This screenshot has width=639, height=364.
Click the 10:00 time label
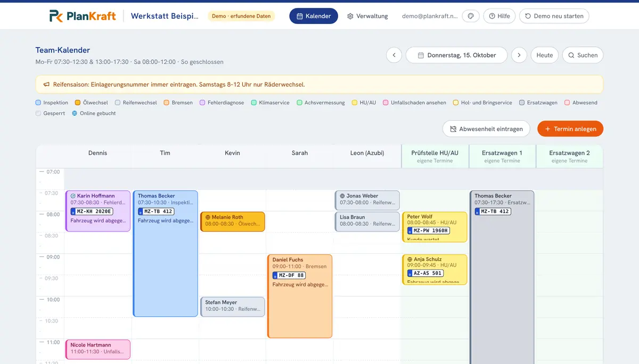click(53, 300)
